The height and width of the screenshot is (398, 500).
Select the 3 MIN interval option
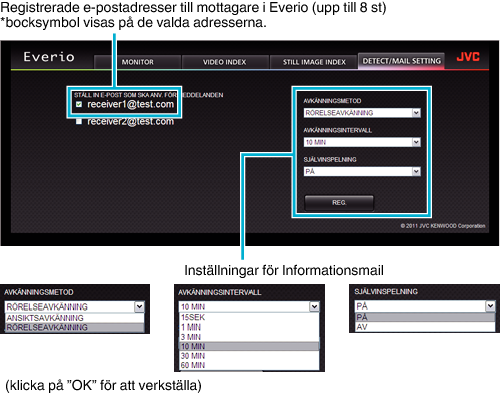click(x=249, y=337)
